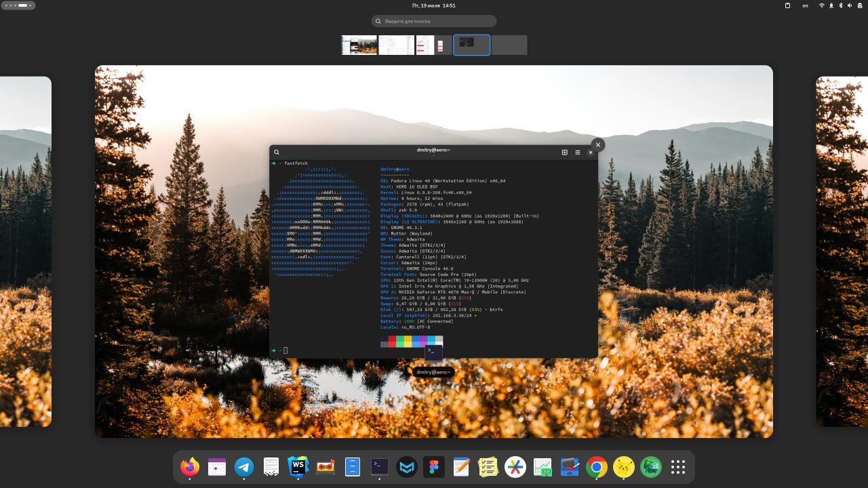This screenshot has width=868, height=488.
Task: Open the yellow checklist notes app in dock
Action: 488,466
